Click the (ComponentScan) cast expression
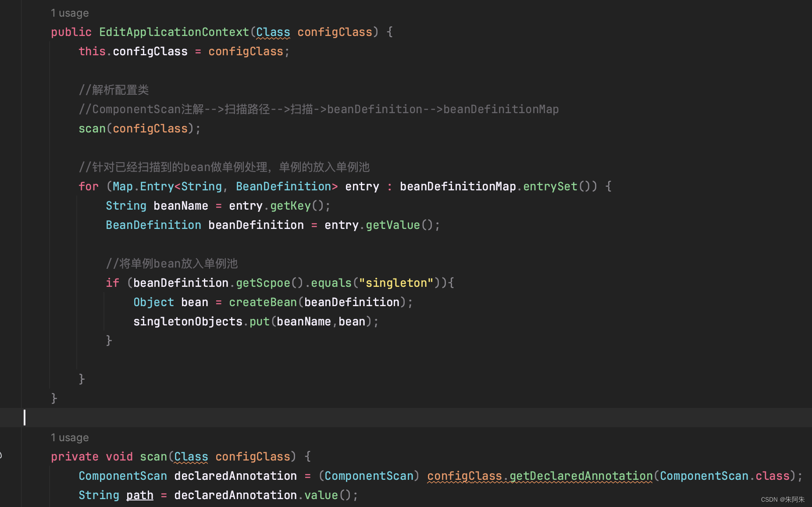Image resolution: width=812 pixels, height=507 pixels. 369,476
